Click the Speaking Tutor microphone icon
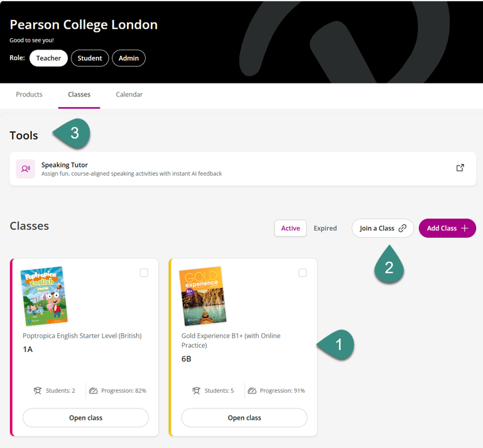The image size is (483, 448). (x=26, y=169)
